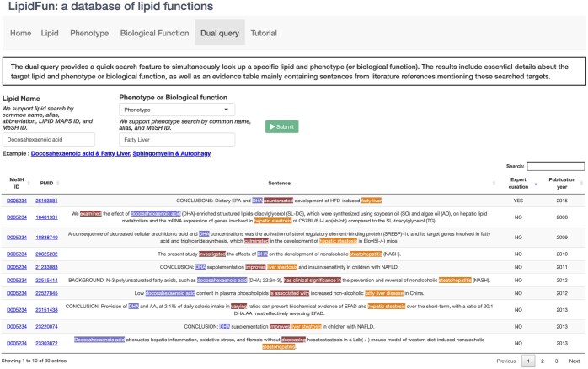Viewport: 588px width, 369px height.
Task: Open PMID for 'attenuates hepatic inflammation' row
Action: [x=46, y=343]
